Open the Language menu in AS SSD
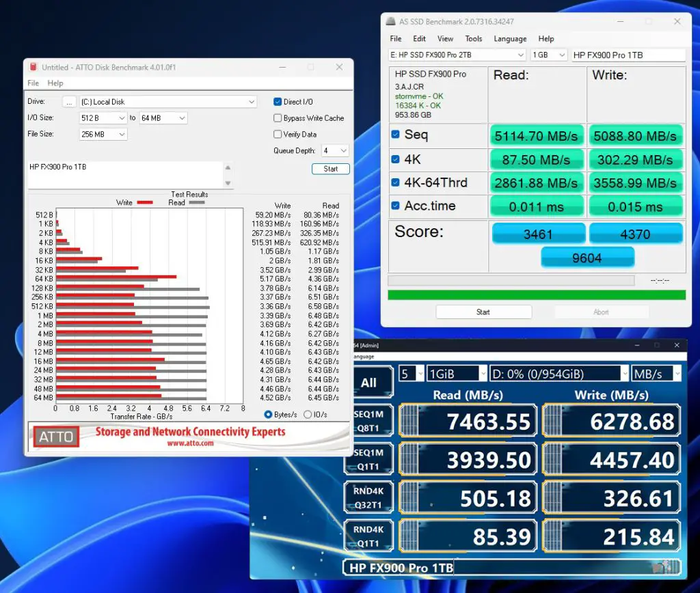 [x=510, y=39]
